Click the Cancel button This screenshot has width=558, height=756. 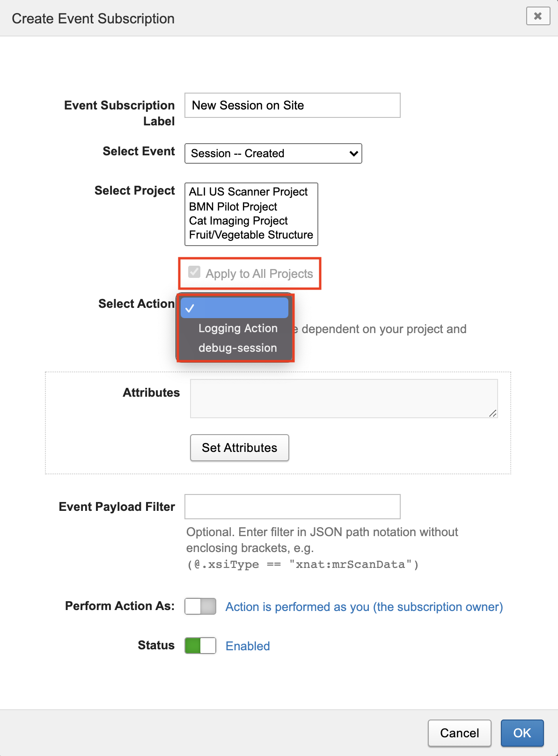[x=459, y=733]
